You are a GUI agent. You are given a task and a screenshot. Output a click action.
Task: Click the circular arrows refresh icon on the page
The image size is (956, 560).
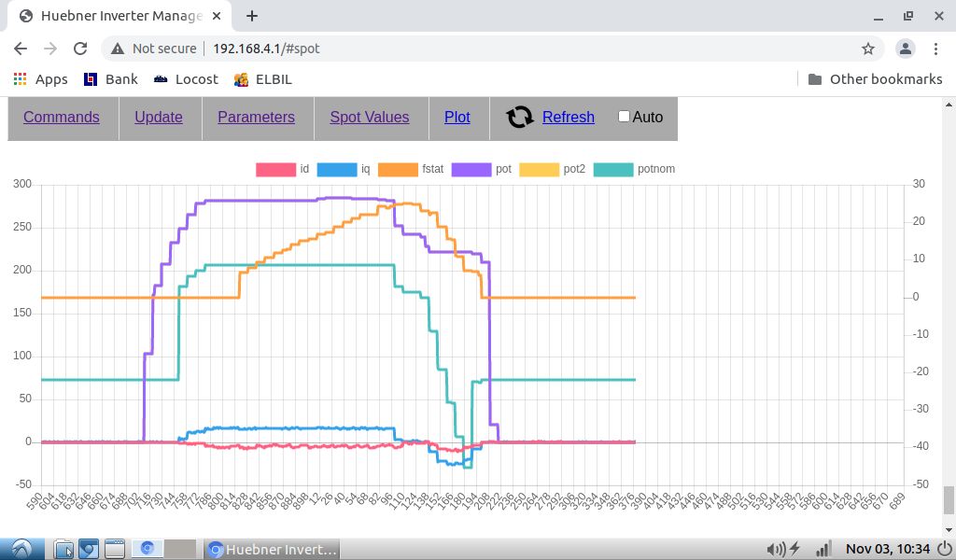coord(519,117)
